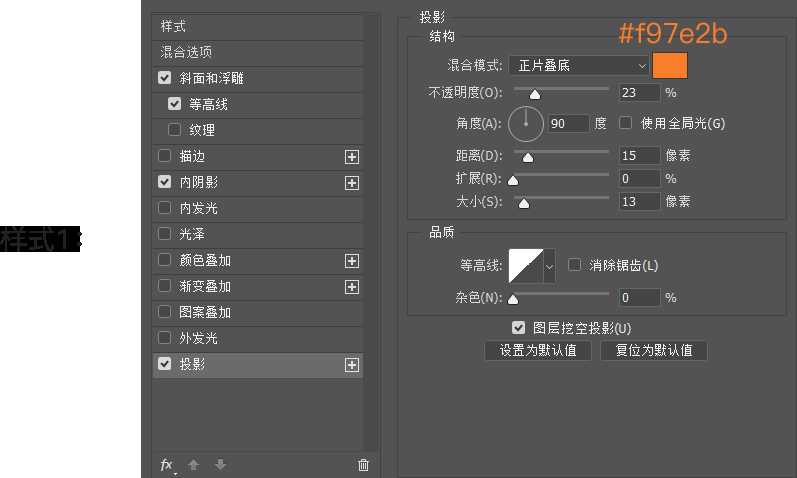797x478 pixels.
Task: Uncheck the 图层挖空投影 checkbox
Action: click(518, 327)
